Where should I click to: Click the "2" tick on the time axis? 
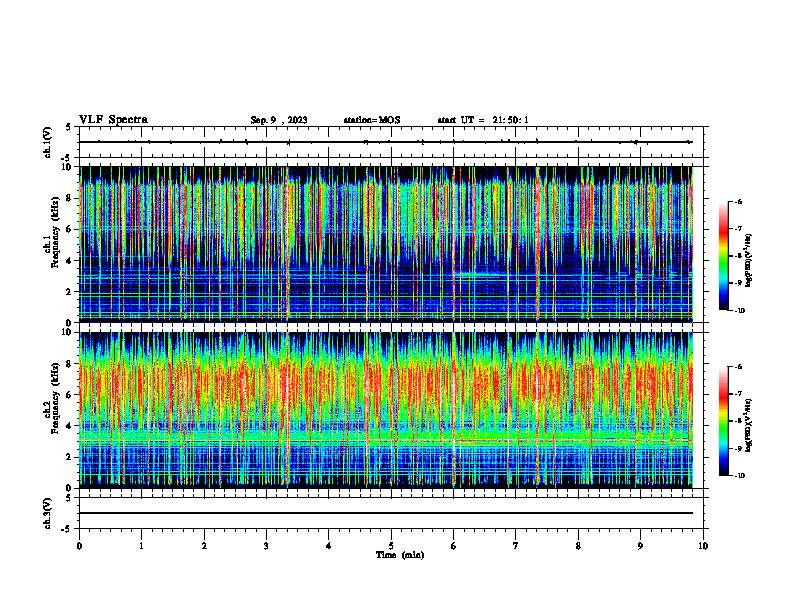click(204, 546)
